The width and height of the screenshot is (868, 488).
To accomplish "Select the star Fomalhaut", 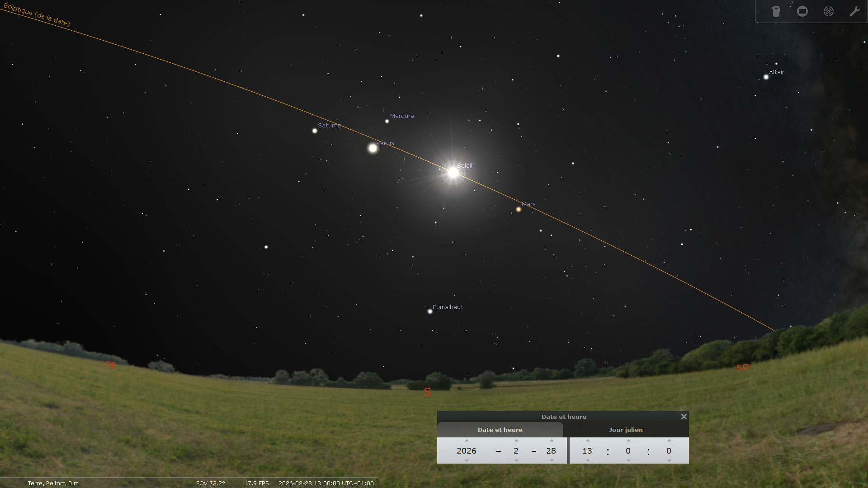I will click(x=430, y=311).
